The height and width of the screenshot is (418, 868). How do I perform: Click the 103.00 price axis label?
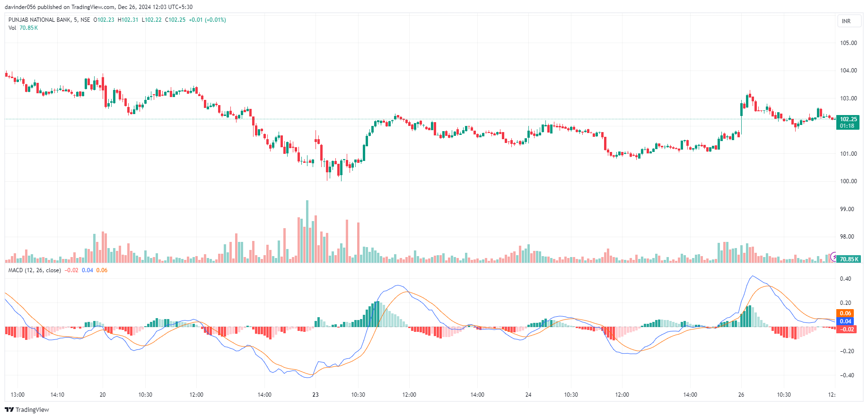(x=848, y=98)
